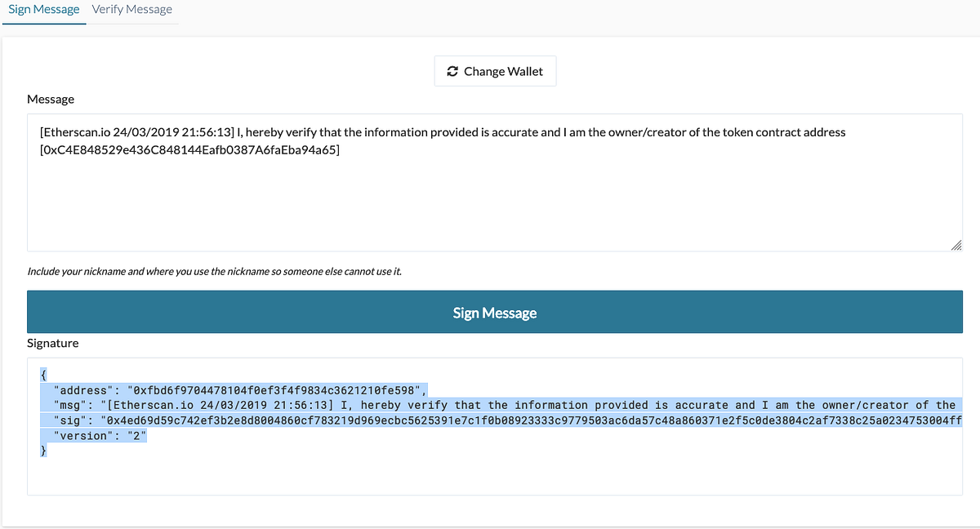Focus the Message text area
980x529 pixels.
495,182
